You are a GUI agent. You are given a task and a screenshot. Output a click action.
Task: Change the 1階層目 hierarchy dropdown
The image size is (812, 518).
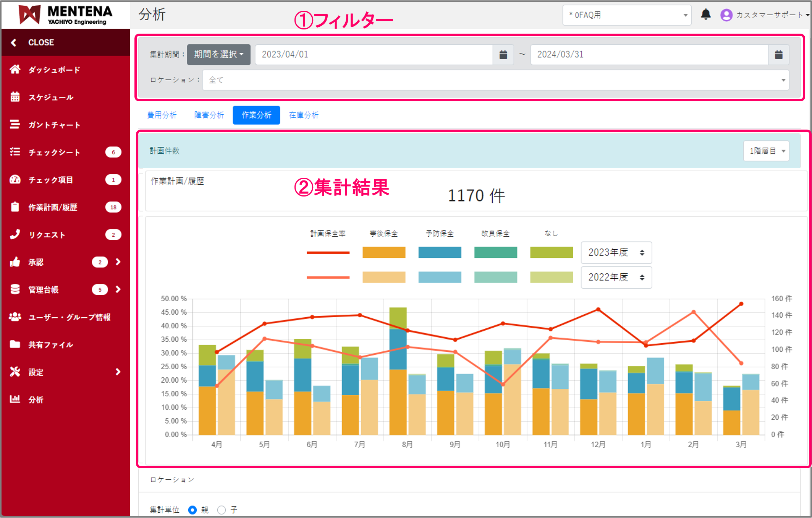[x=766, y=151]
